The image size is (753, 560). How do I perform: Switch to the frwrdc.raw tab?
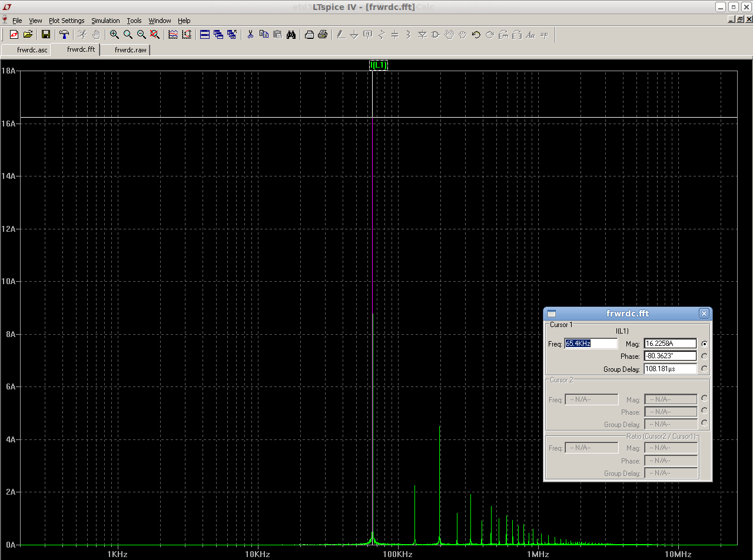click(130, 50)
